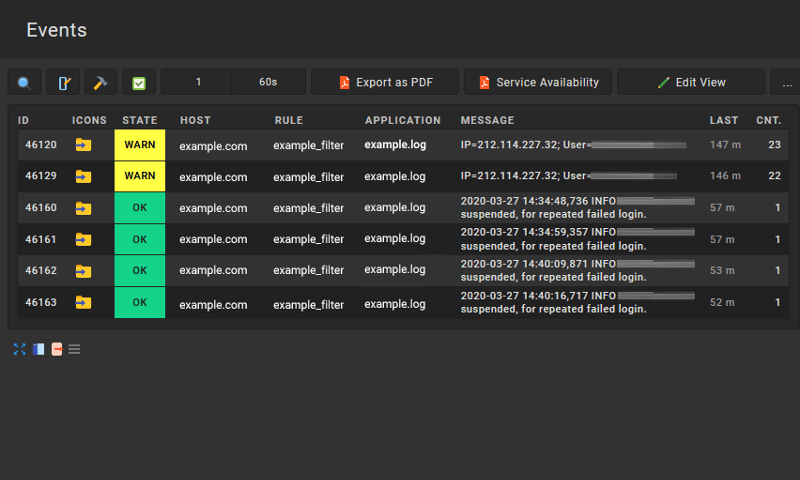This screenshot has width=800, height=480.
Task: Click Export as PDF button
Action: click(x=384, y=82)
